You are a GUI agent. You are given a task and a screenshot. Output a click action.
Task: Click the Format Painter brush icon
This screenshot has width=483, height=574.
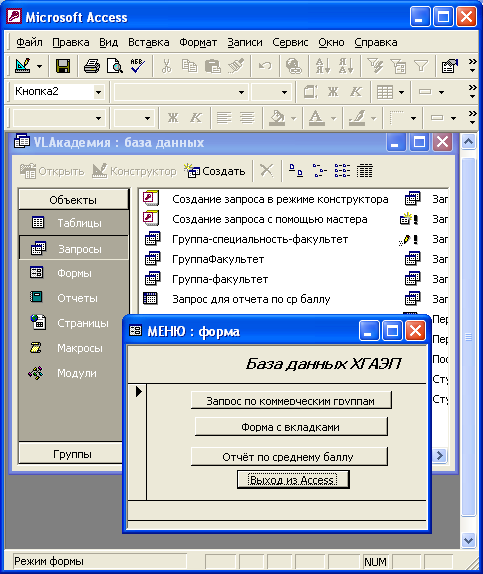(236, 66)
